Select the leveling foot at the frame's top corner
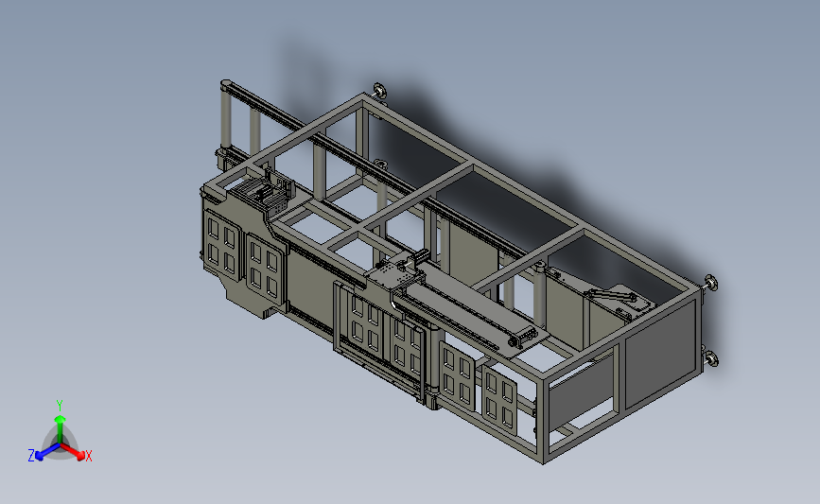Screen dimensions: 820x504 [x=379, y=91]
